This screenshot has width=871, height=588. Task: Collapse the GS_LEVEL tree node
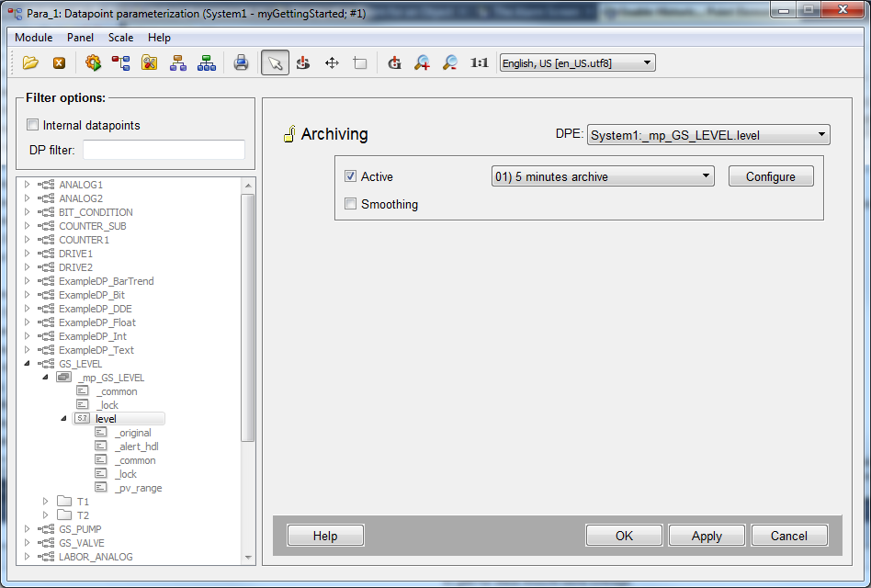(27, 363)
